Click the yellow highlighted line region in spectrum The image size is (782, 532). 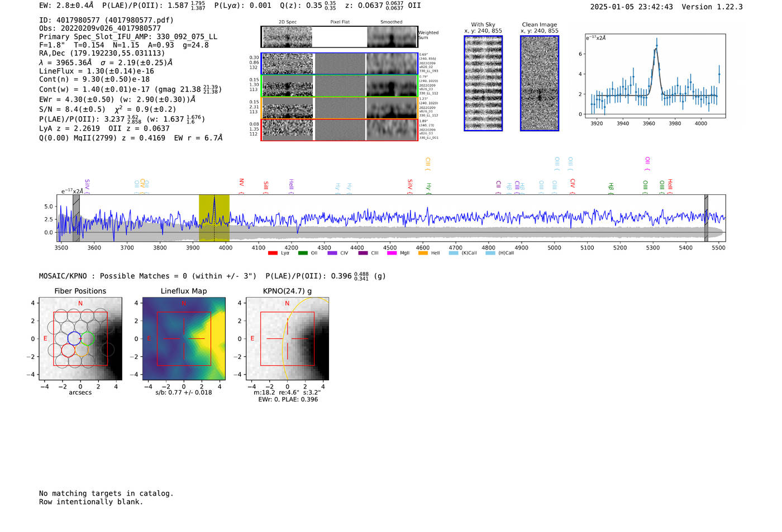[214, 218]
